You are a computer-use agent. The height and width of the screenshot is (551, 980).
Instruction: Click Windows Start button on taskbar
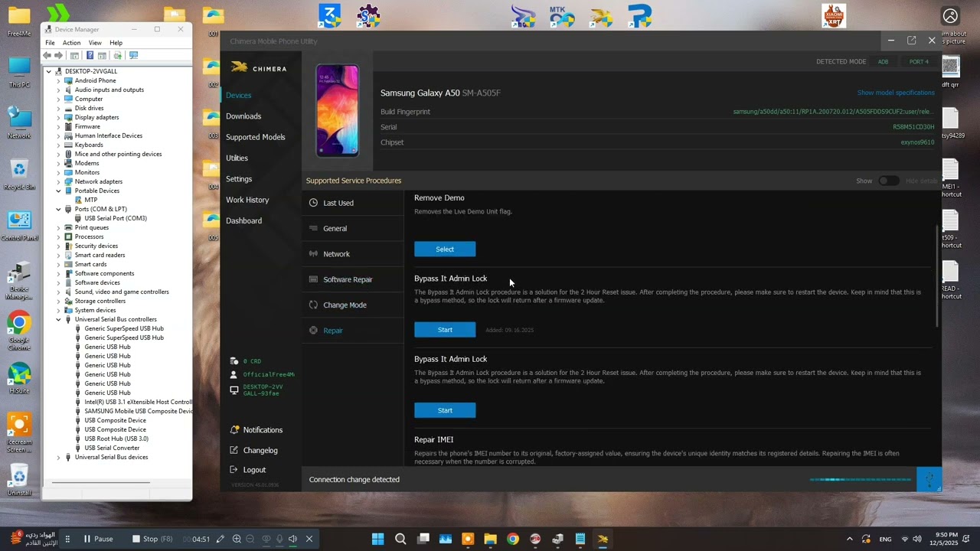click(377, 539)
